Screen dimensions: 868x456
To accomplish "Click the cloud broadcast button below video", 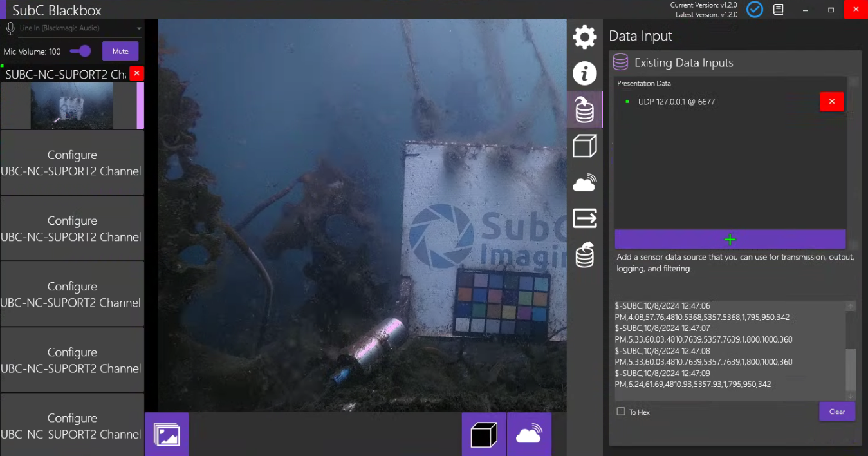I will [529, 434].
